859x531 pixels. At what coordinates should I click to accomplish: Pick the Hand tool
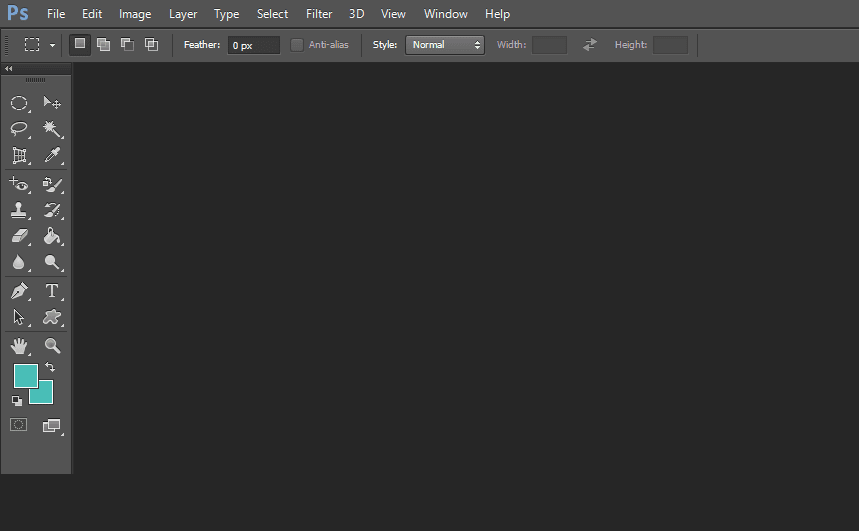point(19,346)
